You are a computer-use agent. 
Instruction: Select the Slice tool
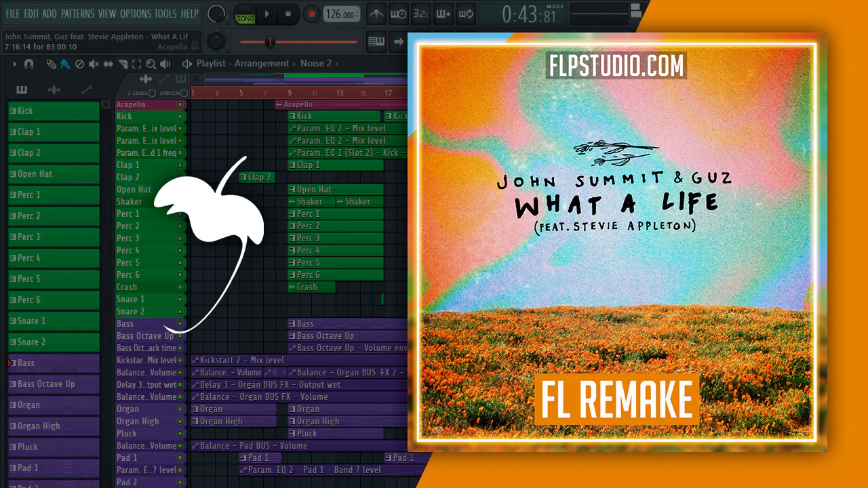pos(123,64)
